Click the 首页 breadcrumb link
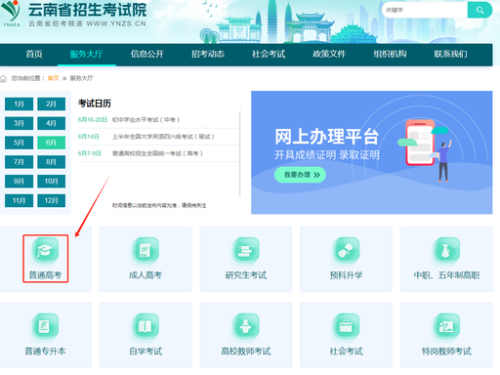The height and width of the screenshot is (375, 500). click(x=53, y=78)
